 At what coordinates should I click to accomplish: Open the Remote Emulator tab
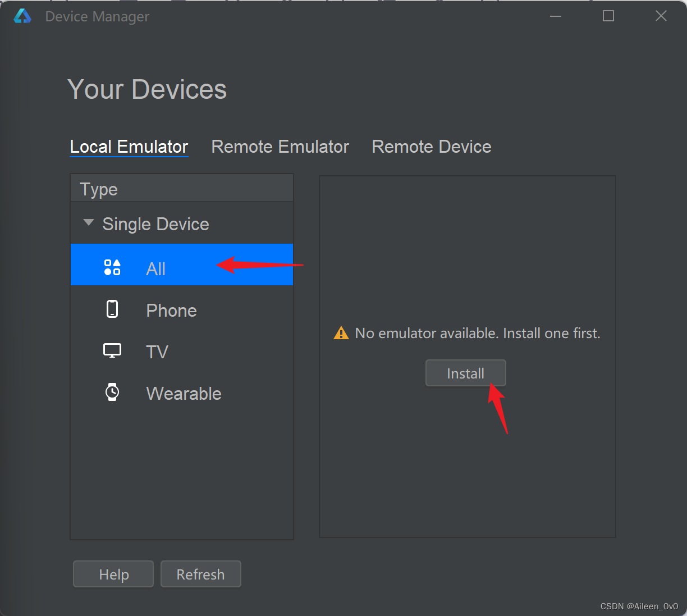coord(280,147)
